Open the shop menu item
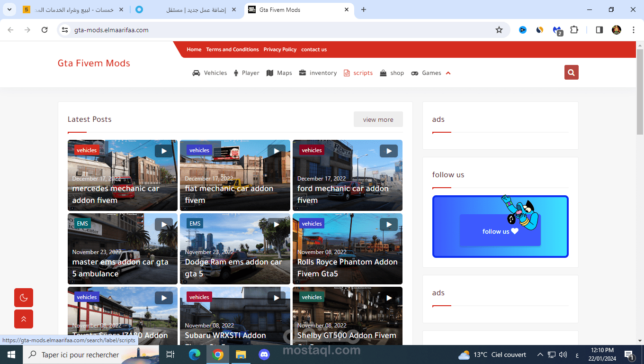 tap(392, 73)
